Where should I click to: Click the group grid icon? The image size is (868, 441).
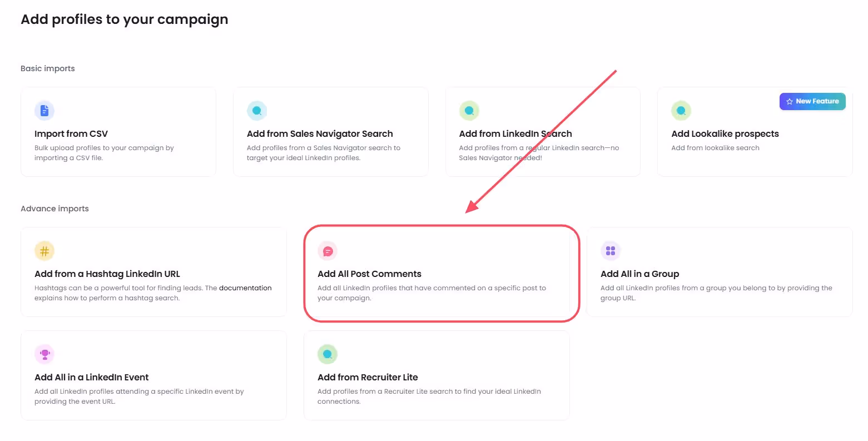[611, 250]
